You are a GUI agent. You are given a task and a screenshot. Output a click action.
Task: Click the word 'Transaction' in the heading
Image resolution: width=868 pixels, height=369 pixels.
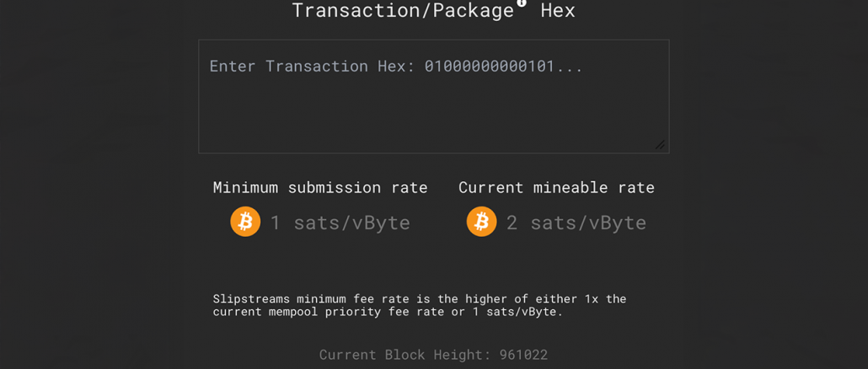(356, 10)
